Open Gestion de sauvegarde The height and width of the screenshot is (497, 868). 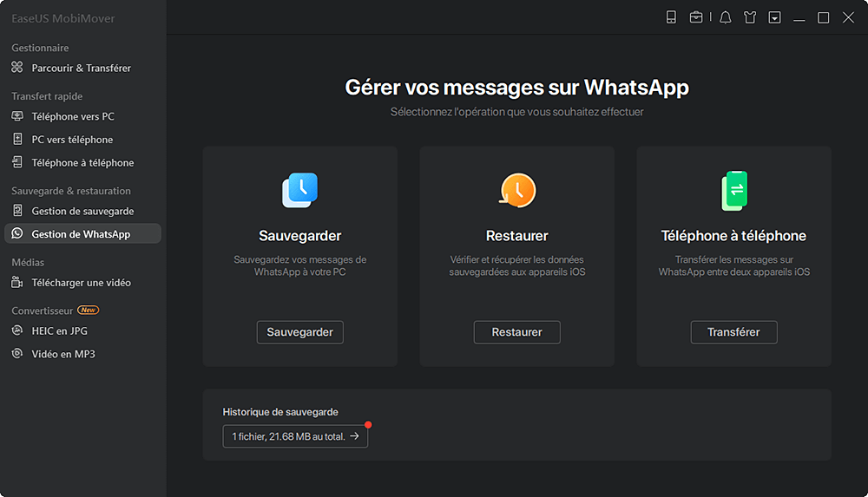[83, 211]
